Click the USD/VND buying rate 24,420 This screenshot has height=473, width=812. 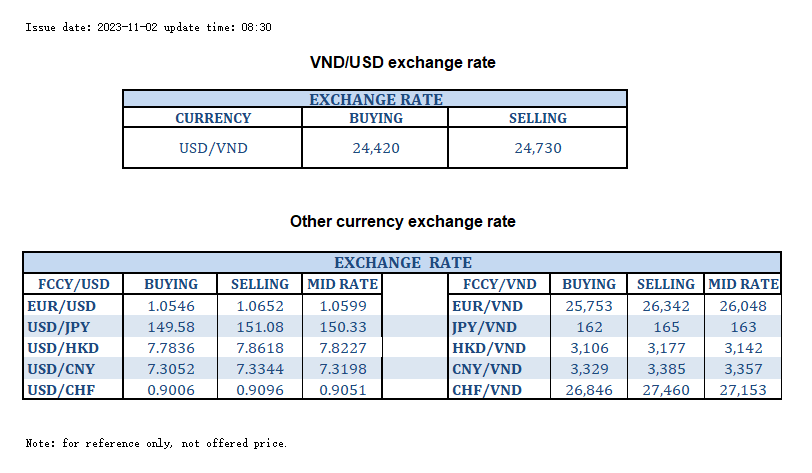tap(374, 149)
